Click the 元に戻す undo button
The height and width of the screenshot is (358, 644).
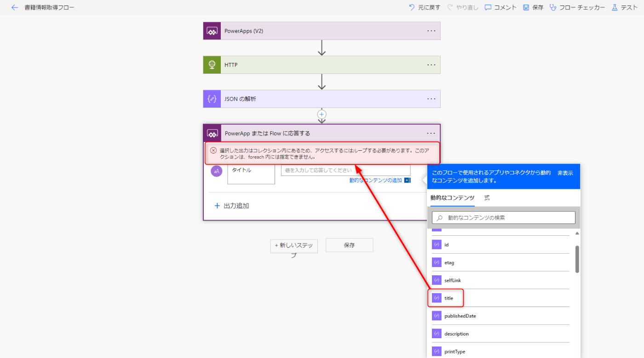[x=424, y=7]
